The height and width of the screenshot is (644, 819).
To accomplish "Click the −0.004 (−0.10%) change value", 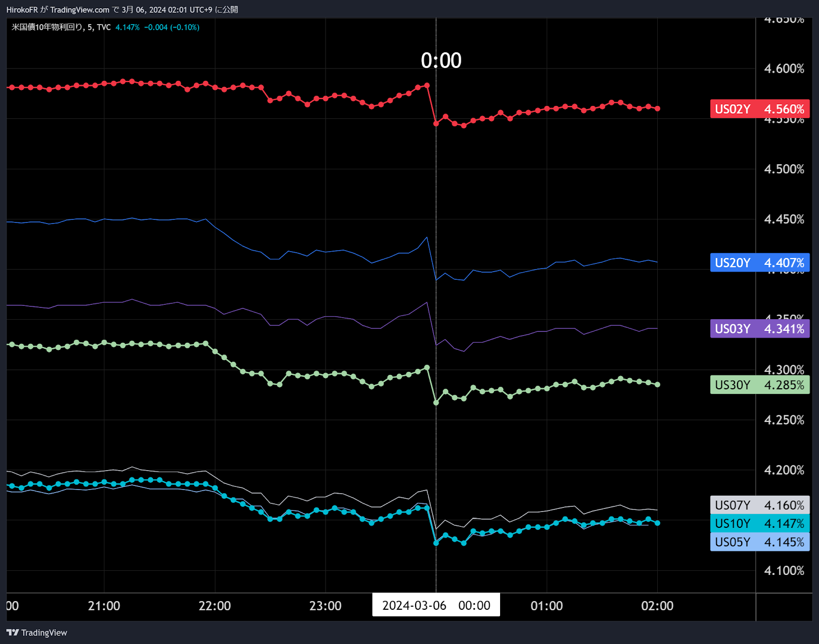I will click(171, 27).
